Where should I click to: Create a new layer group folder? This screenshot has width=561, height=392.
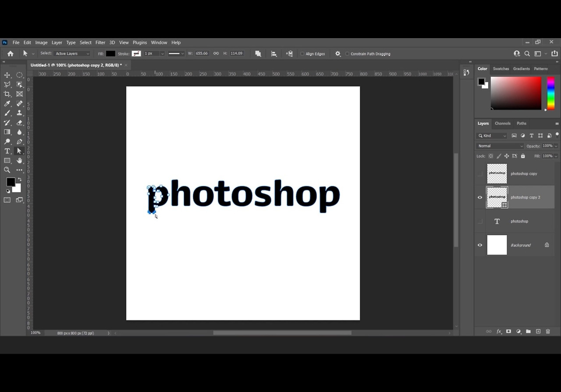(x=528, y=331)
